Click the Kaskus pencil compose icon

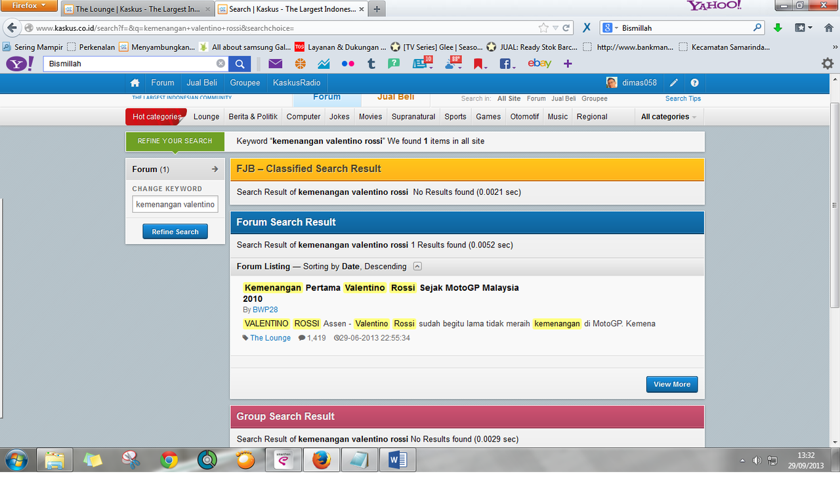point(674,83)
